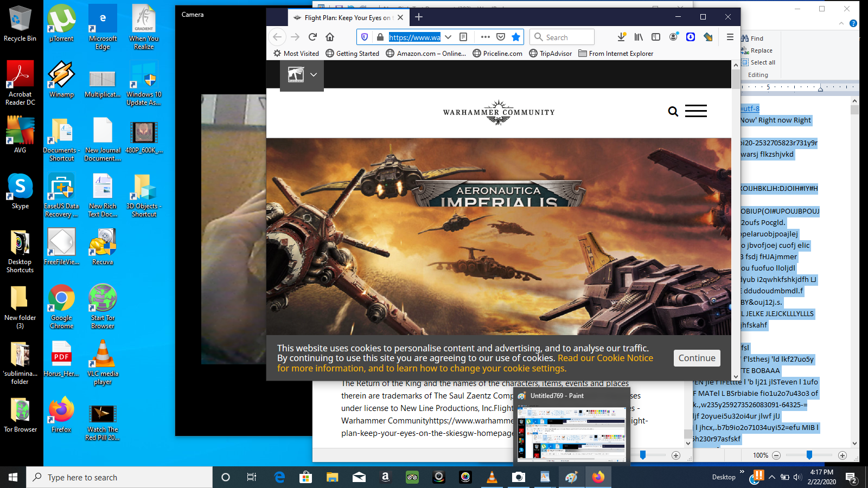Open the Firefox library icon
This screenshot has height=488, width=868.
639,37
